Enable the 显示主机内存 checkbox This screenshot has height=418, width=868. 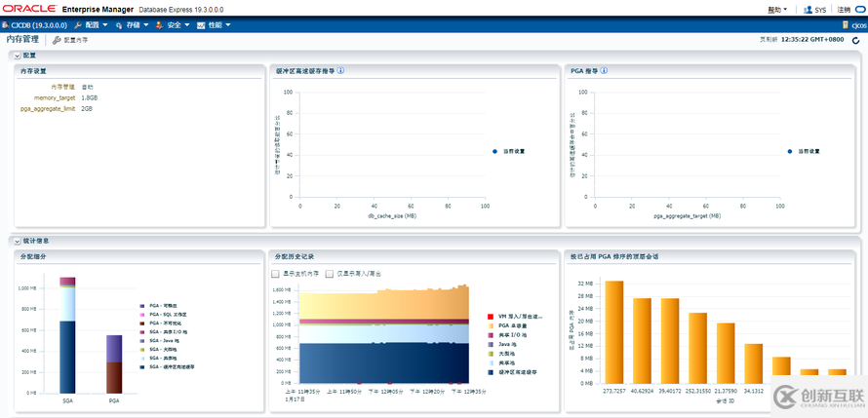pyautogui.click(x=276, y=274)
